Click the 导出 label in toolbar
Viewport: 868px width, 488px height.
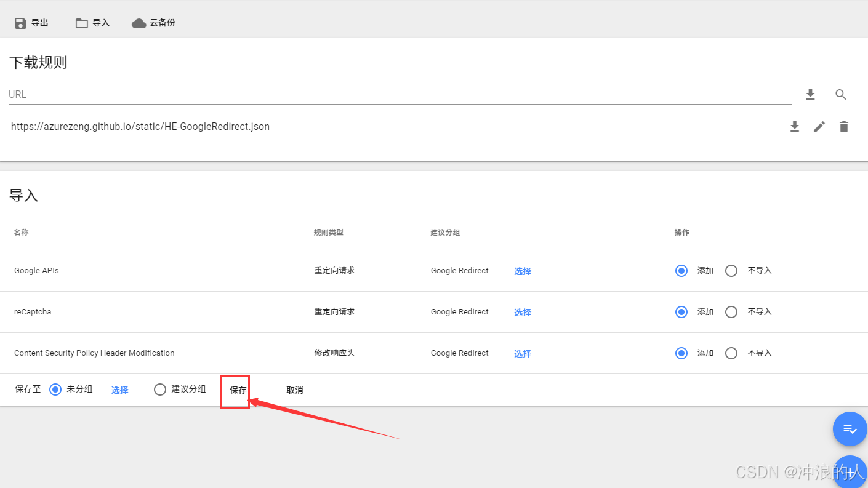coord(40,23)
